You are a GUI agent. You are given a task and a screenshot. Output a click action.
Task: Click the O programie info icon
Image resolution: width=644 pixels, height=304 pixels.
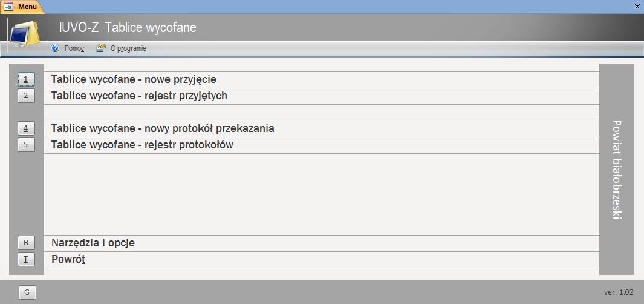[x=101, y=48]
